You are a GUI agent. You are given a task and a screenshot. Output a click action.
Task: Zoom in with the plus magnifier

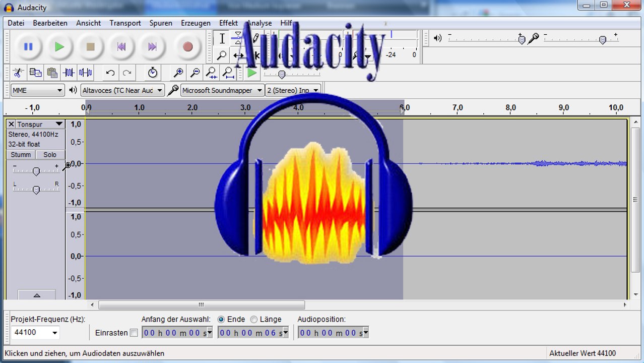click(178, 73)
